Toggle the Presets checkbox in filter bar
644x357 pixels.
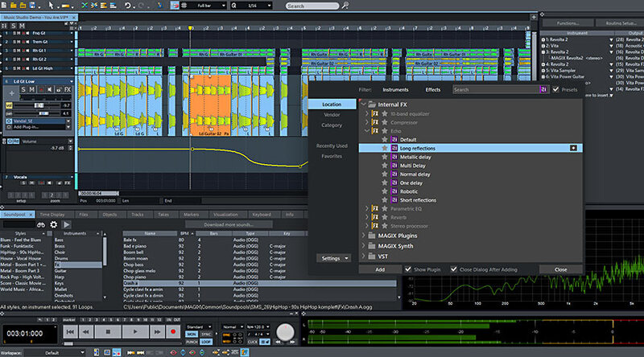coord(556,90)
